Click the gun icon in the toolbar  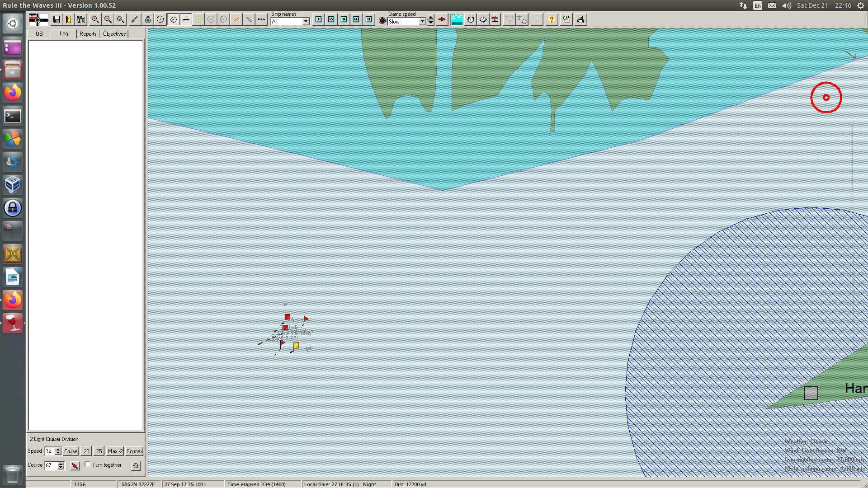134,19
